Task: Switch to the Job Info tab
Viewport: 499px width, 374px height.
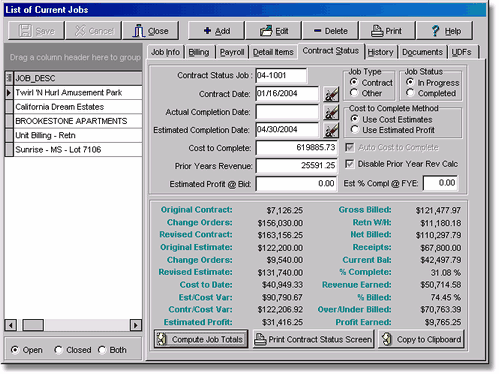Action: 165,52
